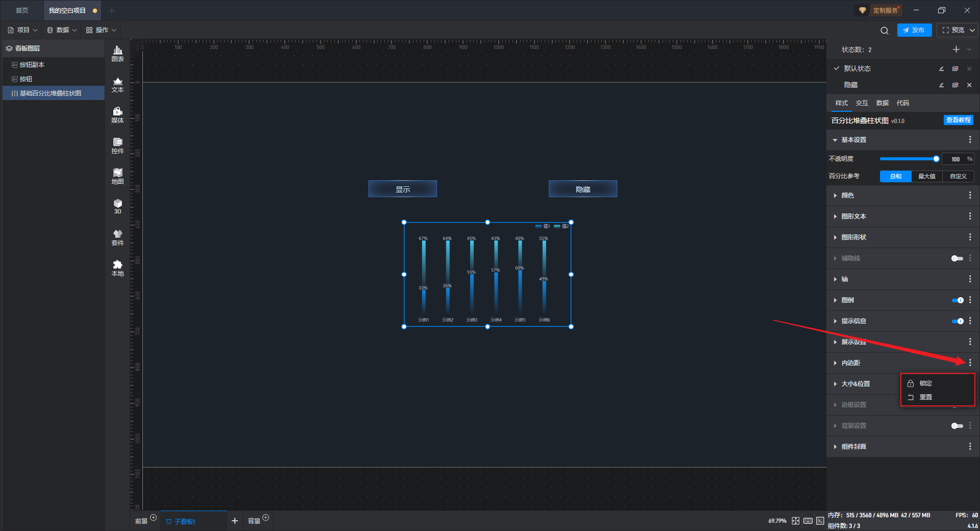The width and height of the screenshot is (980, 531).
Task: Open the 图表 chart components panel
Action: [x=117, y=53]
